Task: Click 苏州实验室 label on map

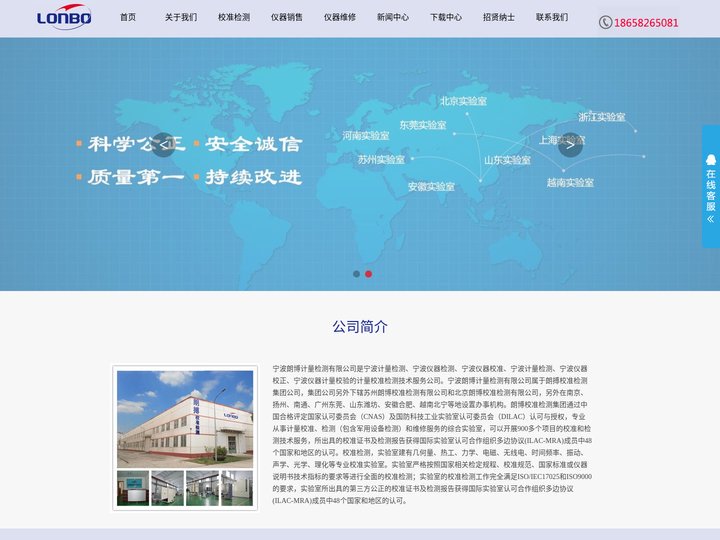Action: [x=382, y=159]
